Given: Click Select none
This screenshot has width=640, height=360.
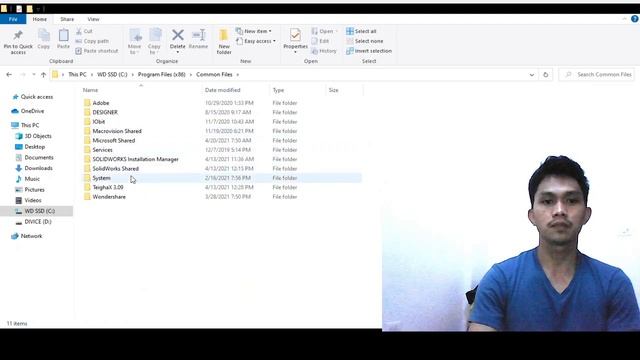Looking at the screenshot, I should coord(364,41).
